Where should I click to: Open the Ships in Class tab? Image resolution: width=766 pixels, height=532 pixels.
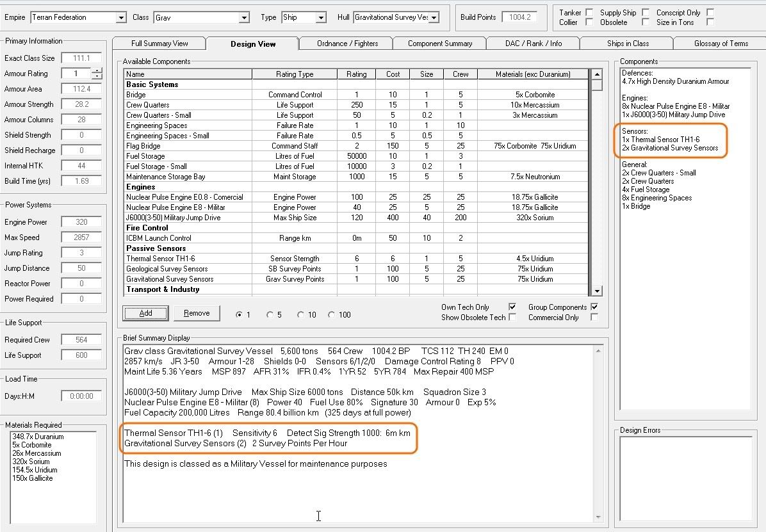pos(628,44)
